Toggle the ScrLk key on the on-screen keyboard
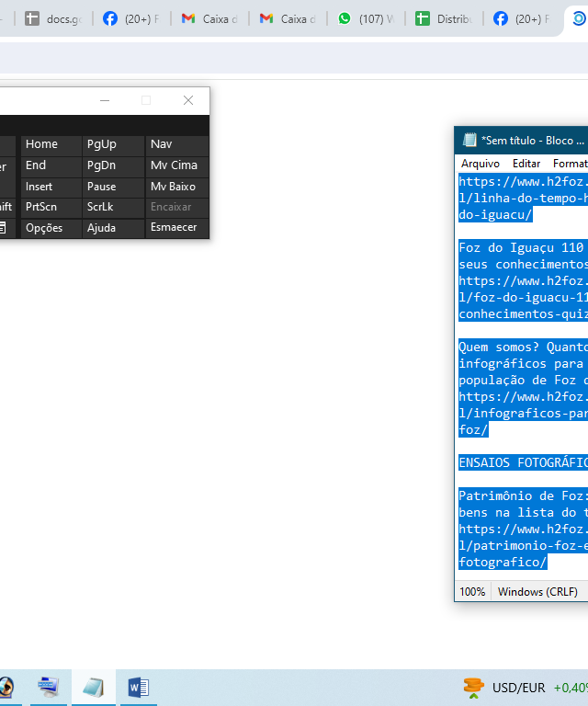This screenshot has height=706, width=588. [99, 207]
